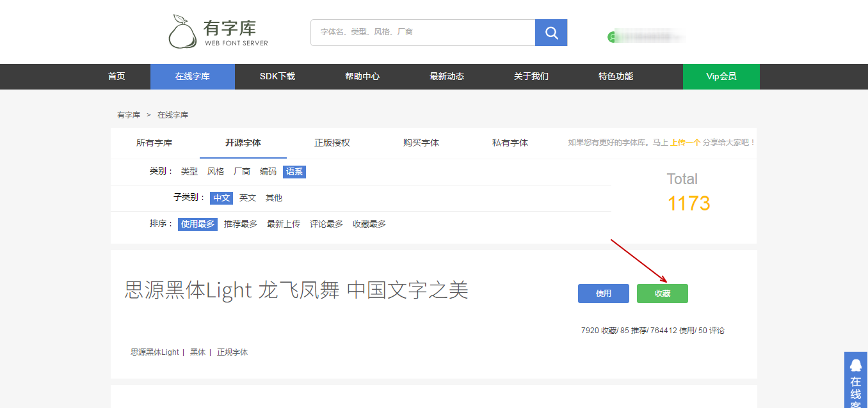Sort fonts by 最新上传
Image resolution: width=868 pixels, height=408 pixels.
[x=283, y=224]
